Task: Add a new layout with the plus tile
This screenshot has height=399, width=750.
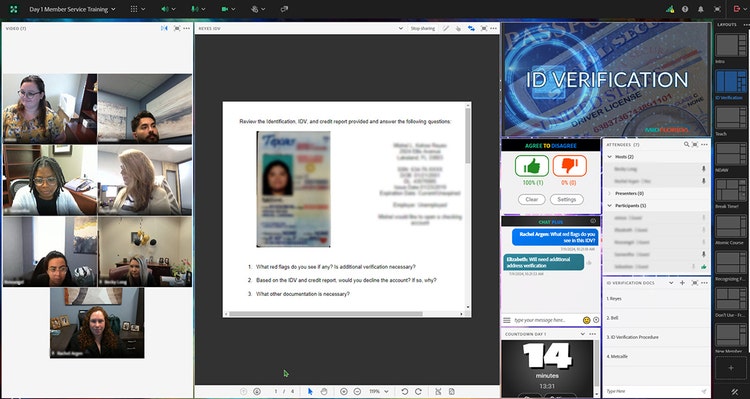Action: 731,368
